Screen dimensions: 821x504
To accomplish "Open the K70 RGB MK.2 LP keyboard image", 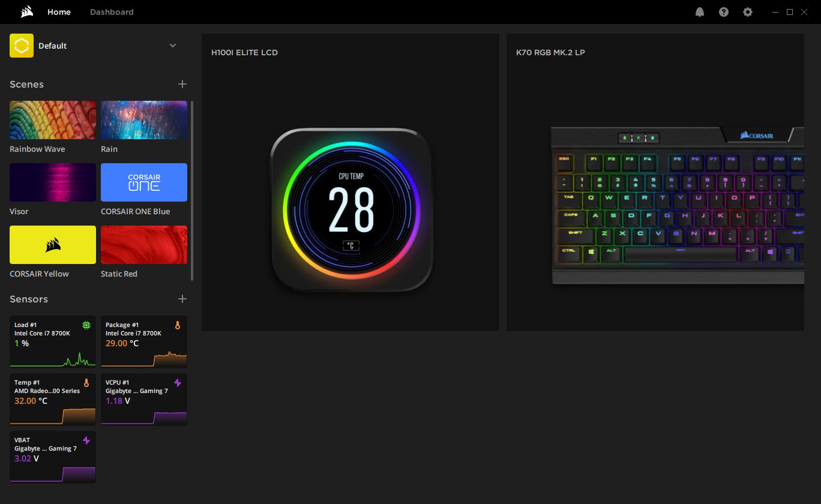I will tap(678, 205).
